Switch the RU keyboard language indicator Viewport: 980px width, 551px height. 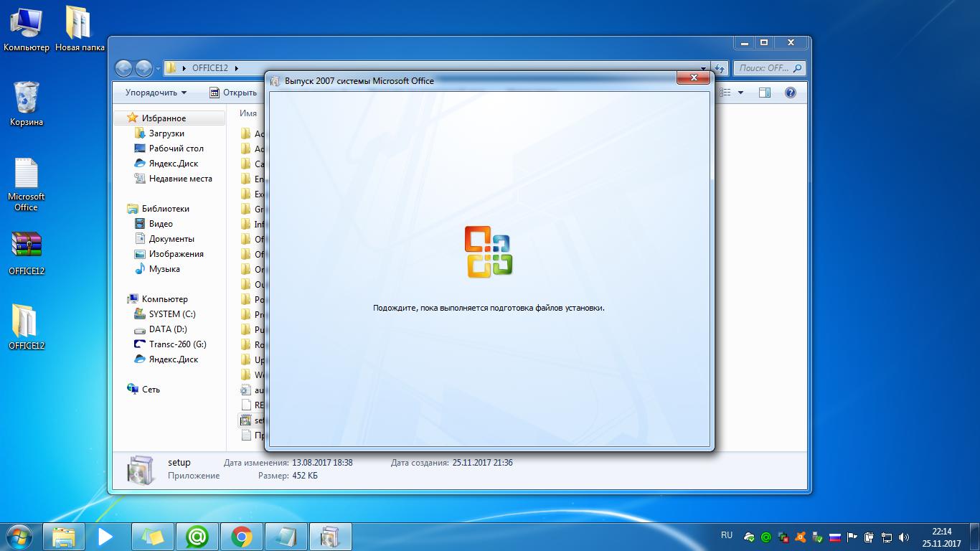pos(726,535)
